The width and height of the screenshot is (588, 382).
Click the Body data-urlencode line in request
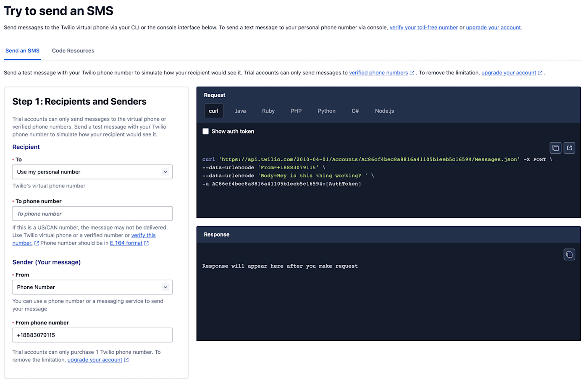pos(288,176)
